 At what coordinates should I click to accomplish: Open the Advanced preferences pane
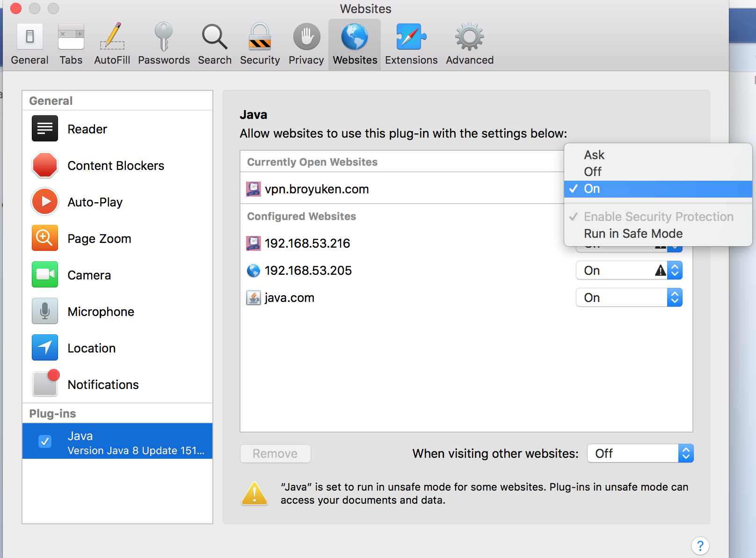click(470, 45)
